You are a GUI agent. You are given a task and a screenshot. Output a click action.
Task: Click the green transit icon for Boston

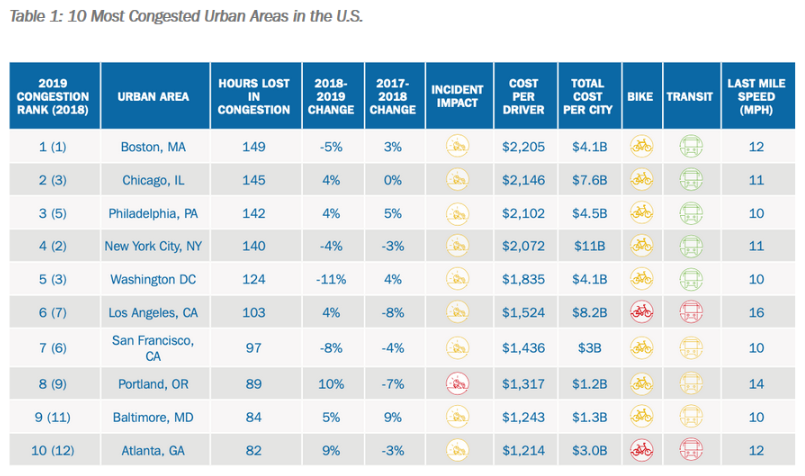688,147
